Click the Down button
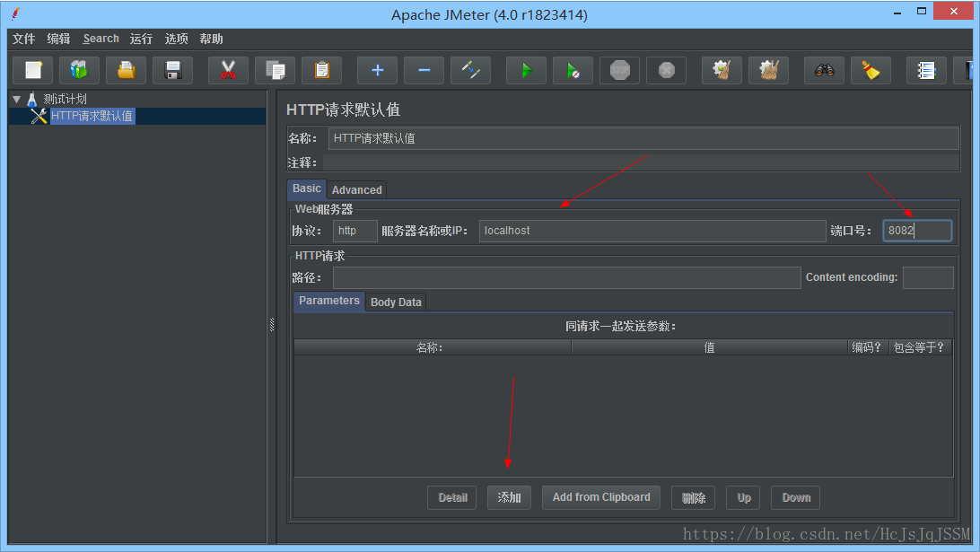The image size is (980, 552). pos(796,497)
